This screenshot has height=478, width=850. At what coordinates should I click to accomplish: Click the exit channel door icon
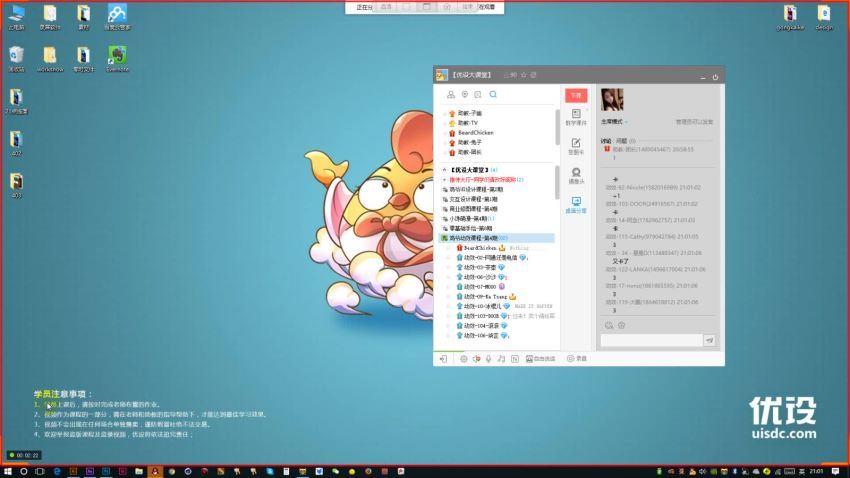[443, 359]
